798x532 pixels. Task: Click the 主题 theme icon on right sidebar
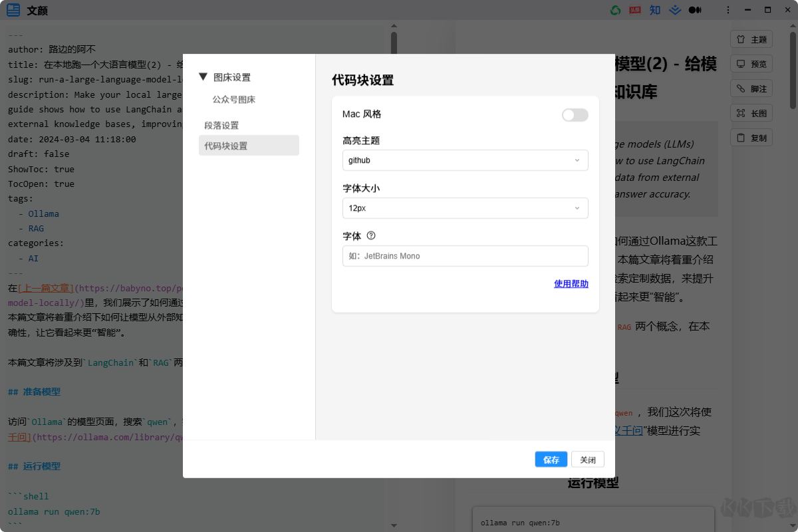pos(751,39)
